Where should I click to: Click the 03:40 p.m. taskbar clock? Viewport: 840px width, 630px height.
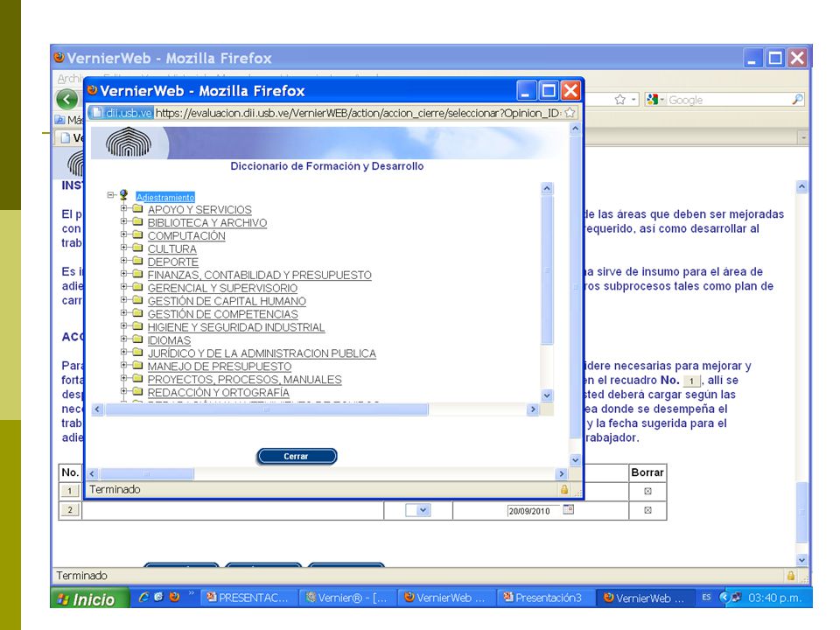click(x=774, y=598)
